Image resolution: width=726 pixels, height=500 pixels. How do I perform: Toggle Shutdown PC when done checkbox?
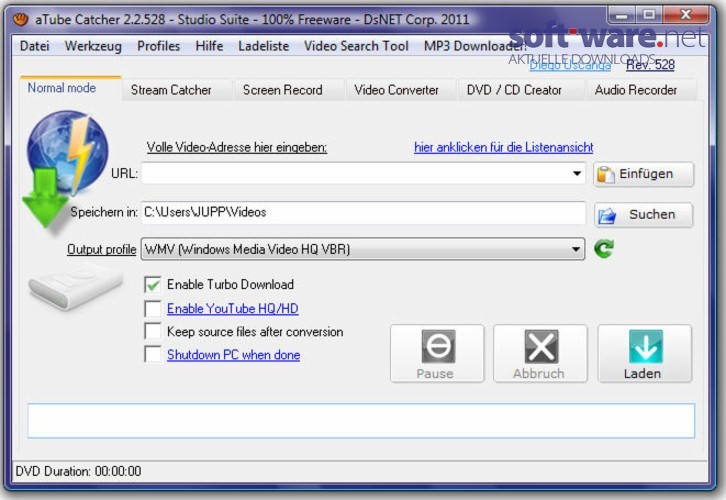pyautogui.click(x=153, y=354)
